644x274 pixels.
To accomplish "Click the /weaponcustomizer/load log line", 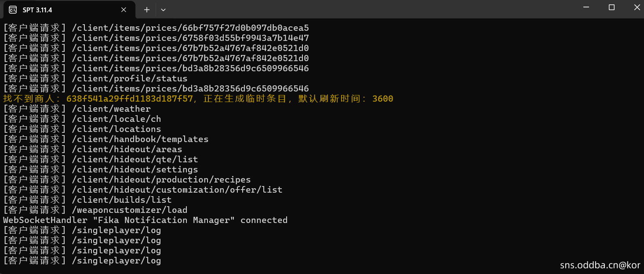I will [129, 210].
